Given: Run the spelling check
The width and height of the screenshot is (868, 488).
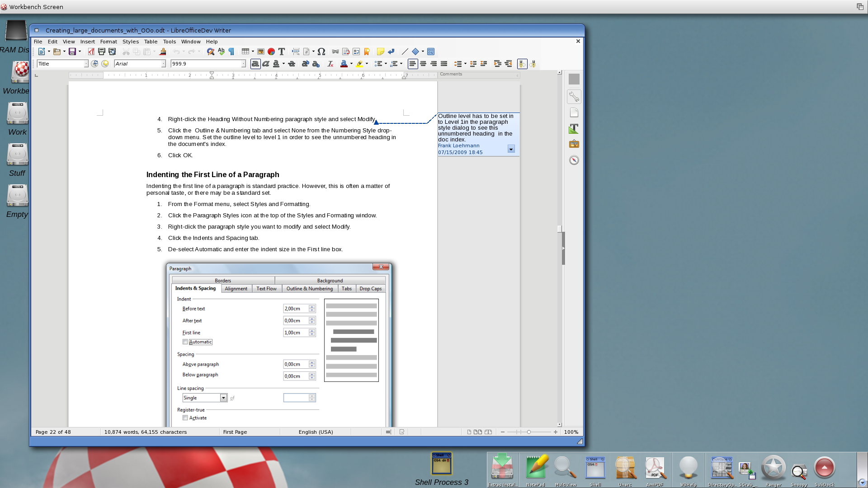Looking at the screenshot, I should (x=221, y=52).
